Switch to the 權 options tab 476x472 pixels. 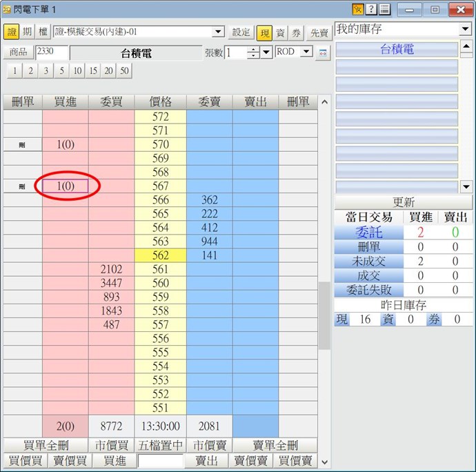(x=43, y=32)
